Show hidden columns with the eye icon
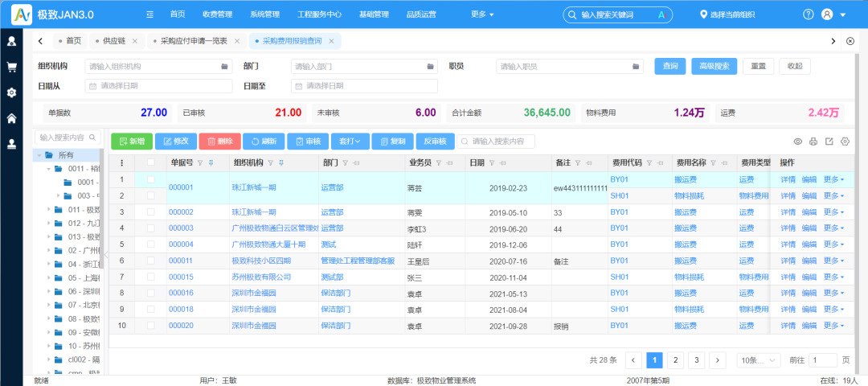This screenshot has height=386, width=868. click(x=798, y=142)
